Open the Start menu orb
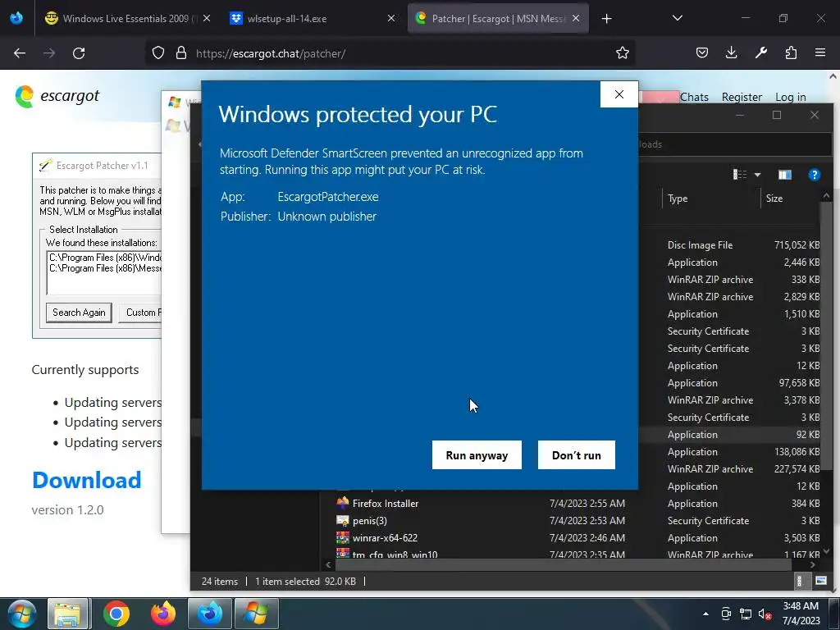 pyautogui.click(x=21, y=614)
